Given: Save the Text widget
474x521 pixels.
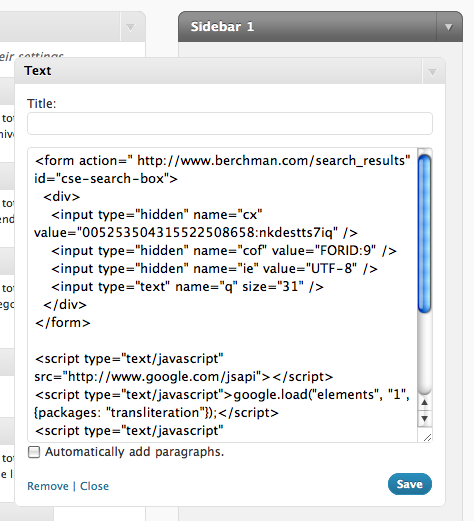Looking at the screenshot, I should 410,484.
